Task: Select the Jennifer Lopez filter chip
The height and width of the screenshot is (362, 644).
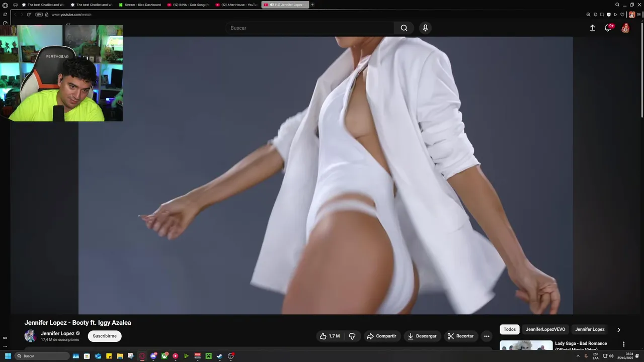Action: coord(590,329)
